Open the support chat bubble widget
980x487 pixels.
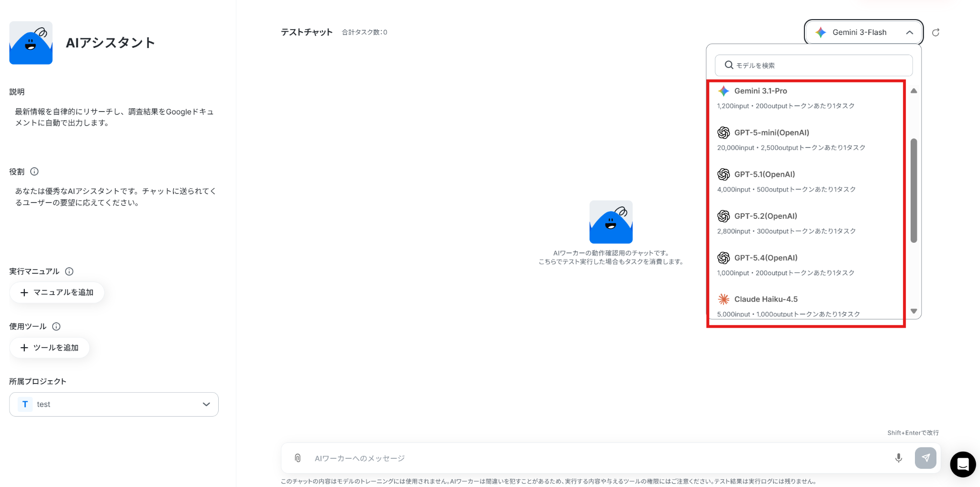coord(963,464)
